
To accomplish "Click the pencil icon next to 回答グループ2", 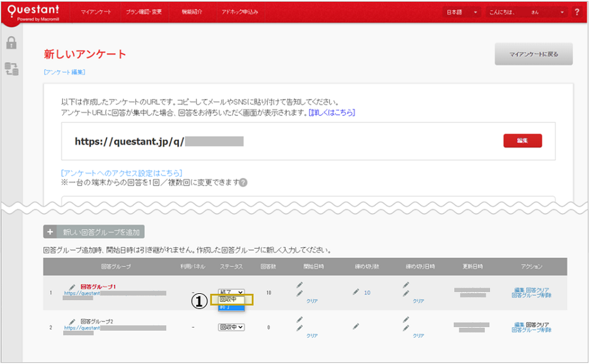I will tap(72, 321).
